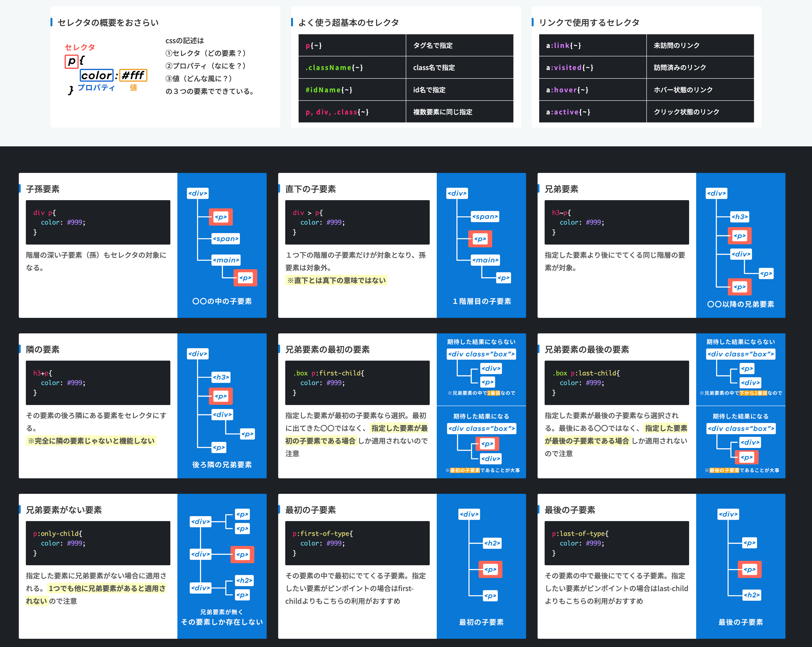Click the heading "リンクで使用するセレクタ"
Viewport: 812px width, 647px height.
[x=589, y=23]
